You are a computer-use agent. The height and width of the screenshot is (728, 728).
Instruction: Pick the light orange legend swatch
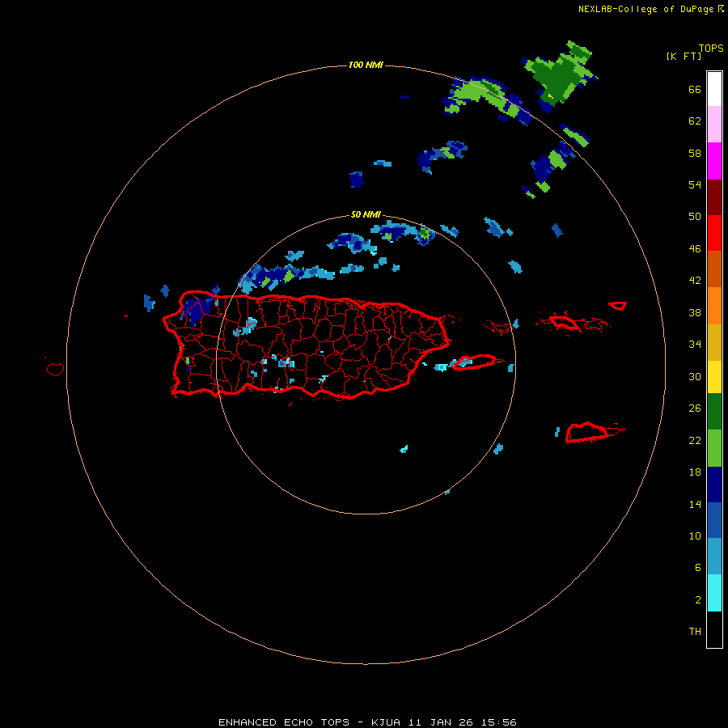[x=714, y=306]
